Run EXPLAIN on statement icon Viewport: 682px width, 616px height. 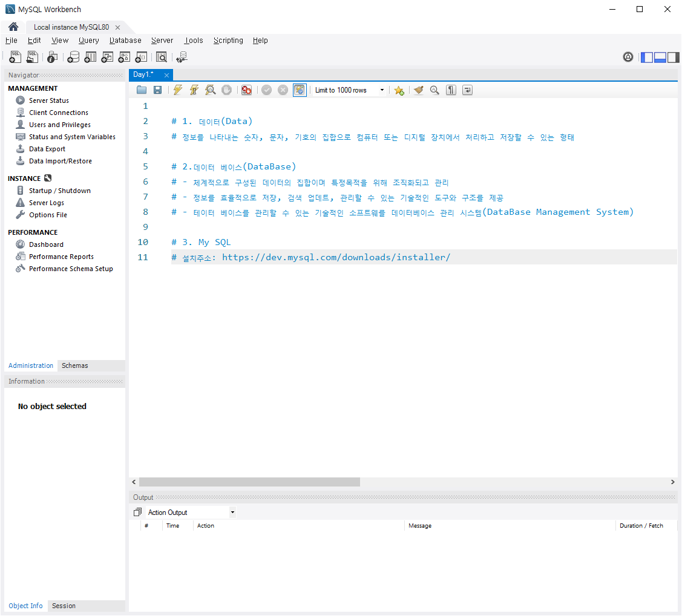[211, 90]
